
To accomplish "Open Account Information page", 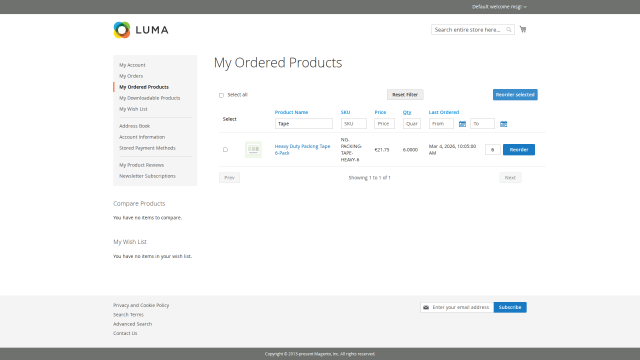I will [x=142, y=137].
